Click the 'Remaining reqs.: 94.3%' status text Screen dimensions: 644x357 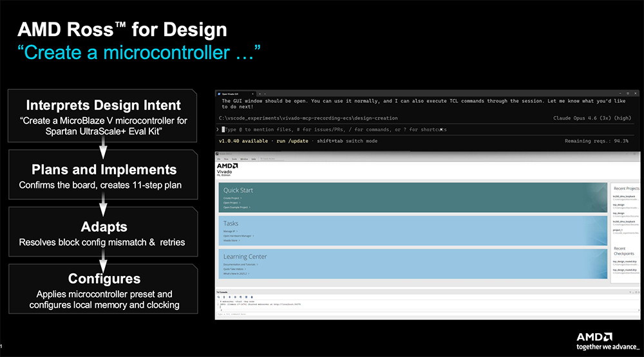596,141
